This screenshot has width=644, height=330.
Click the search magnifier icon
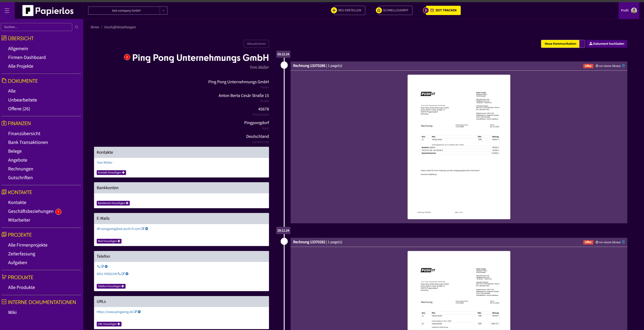click(x=77, y=27)
